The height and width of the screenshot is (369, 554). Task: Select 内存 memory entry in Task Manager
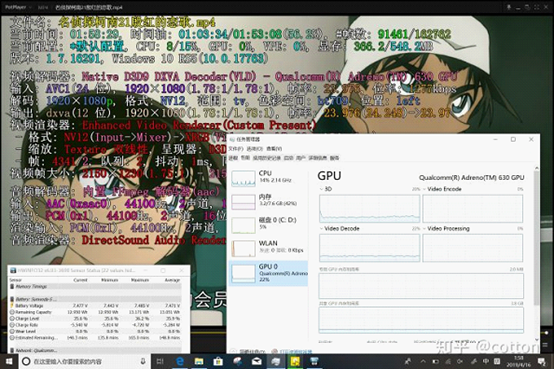point(268,200)
